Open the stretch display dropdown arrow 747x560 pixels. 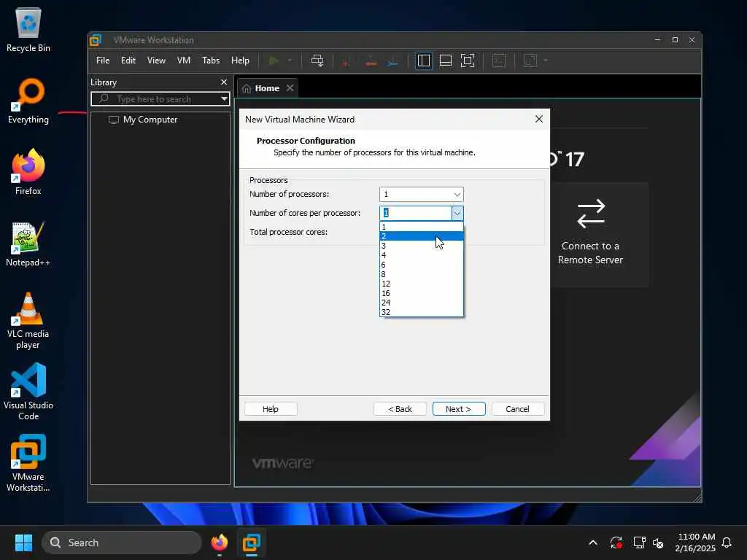click(546, 61)
